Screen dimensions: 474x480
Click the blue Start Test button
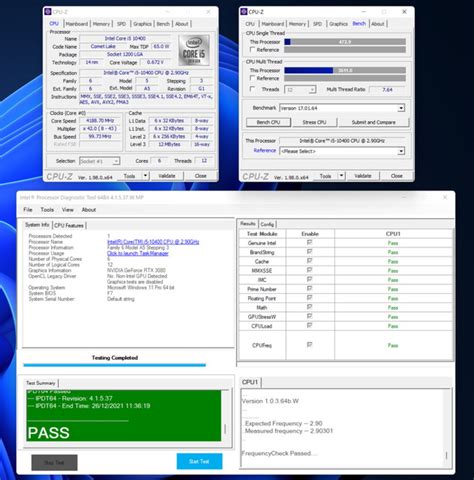[199, 462]
